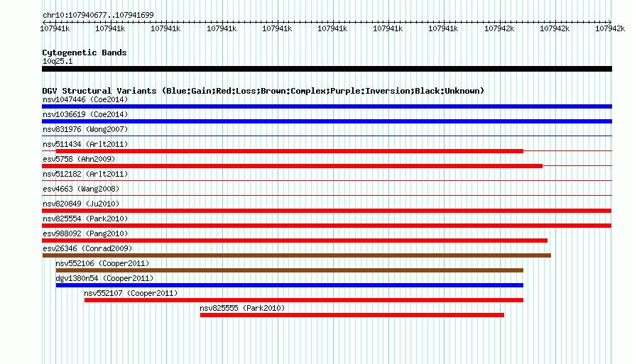The height and width of the screenshot is (364, 632).
Task: Click the nsv820849 (Ju2010) variant label
Action: click(81, 204)
